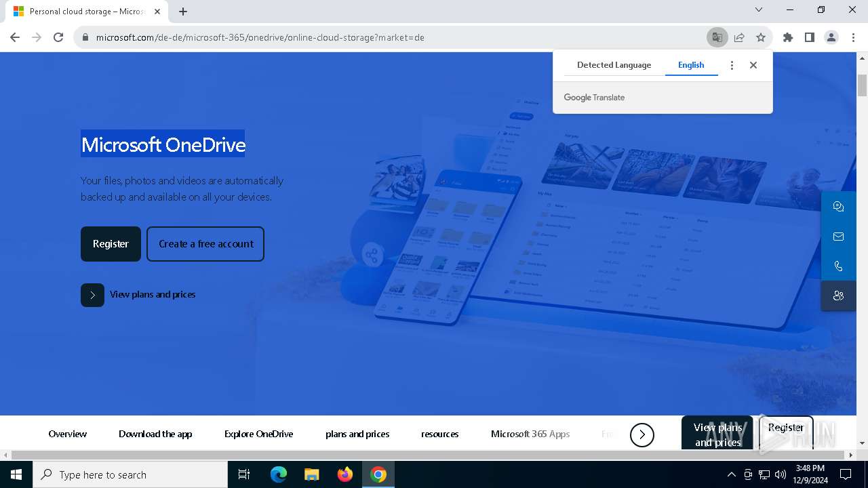Close the Google Translate popup
The width and height of the screenshot is (868, 488).
point(753,65)
